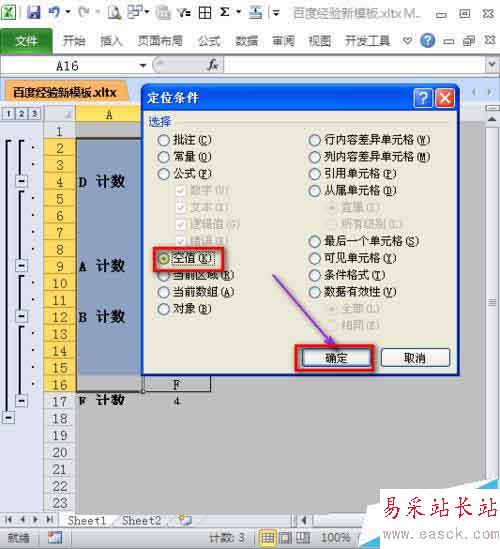The height and width of the screenshot is (549, 500).
Task: Open the AutoSum dropdown arrow
Action: [x=238, y=12]
